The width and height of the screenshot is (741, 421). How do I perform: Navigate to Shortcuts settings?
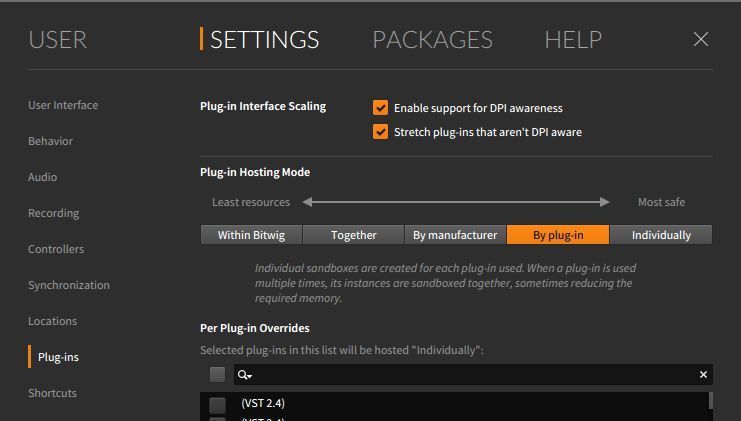point(53,393)
